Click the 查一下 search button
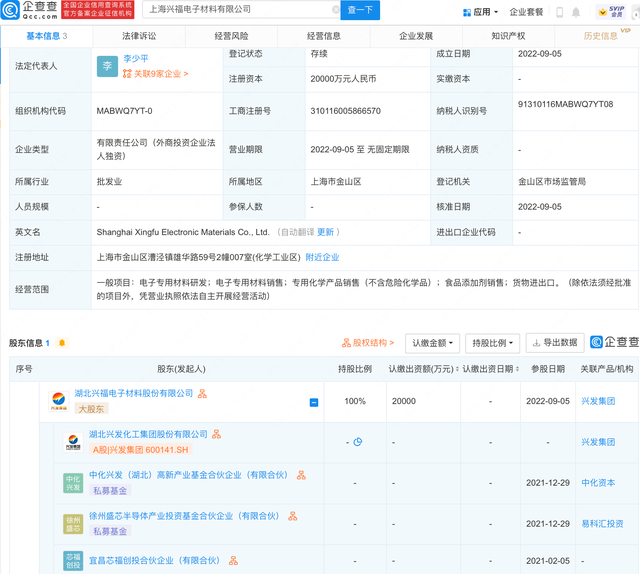 tap(360, 10)
